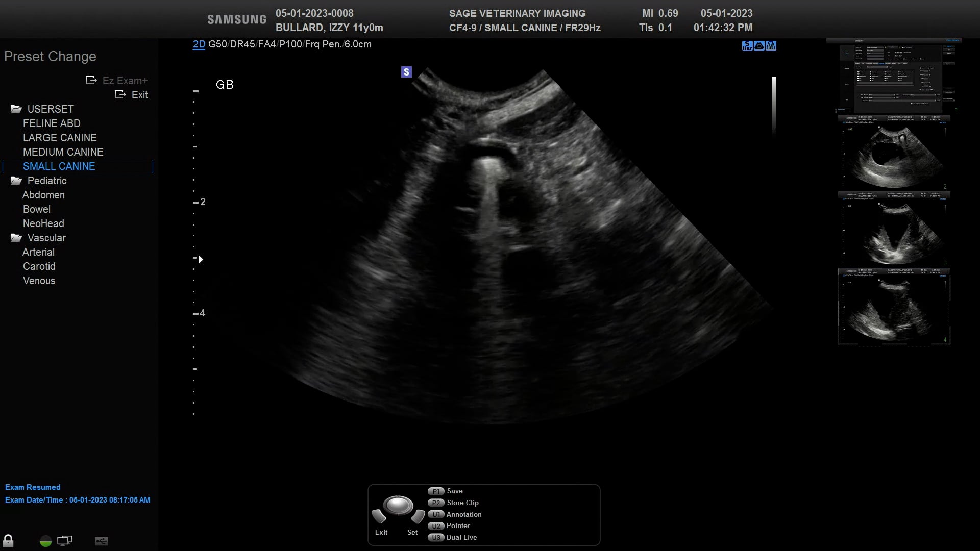This screenshot has height=551, width=980.
Task: Click the Dual Live label
Action: pyautogui.click(x=462, y=538)
